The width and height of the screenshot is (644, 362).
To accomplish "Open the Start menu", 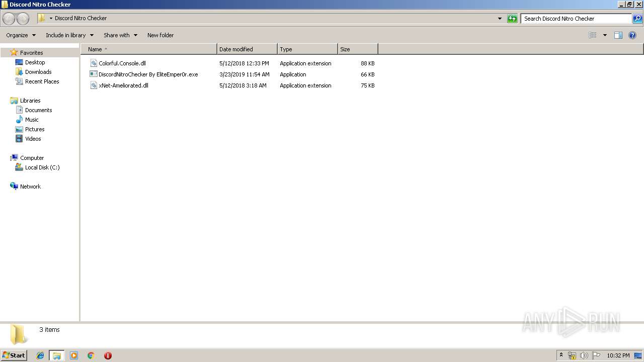I will (14, 355).
